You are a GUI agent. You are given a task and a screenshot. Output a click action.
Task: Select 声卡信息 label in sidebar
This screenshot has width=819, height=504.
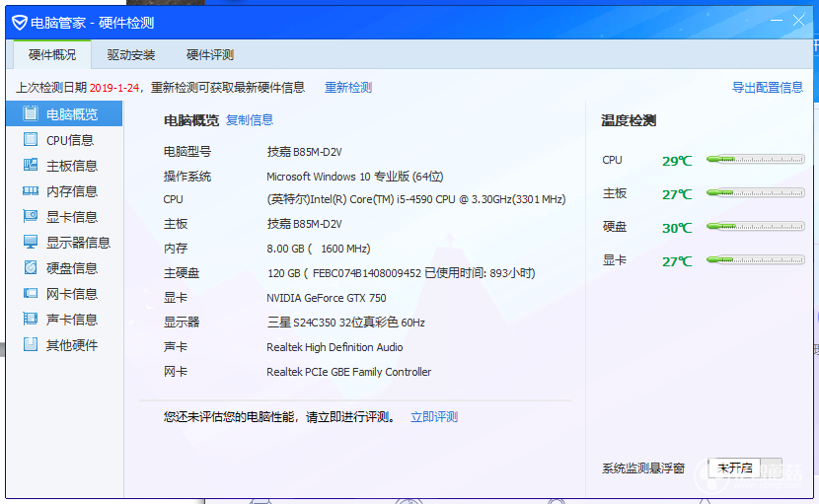click(72, 320)
